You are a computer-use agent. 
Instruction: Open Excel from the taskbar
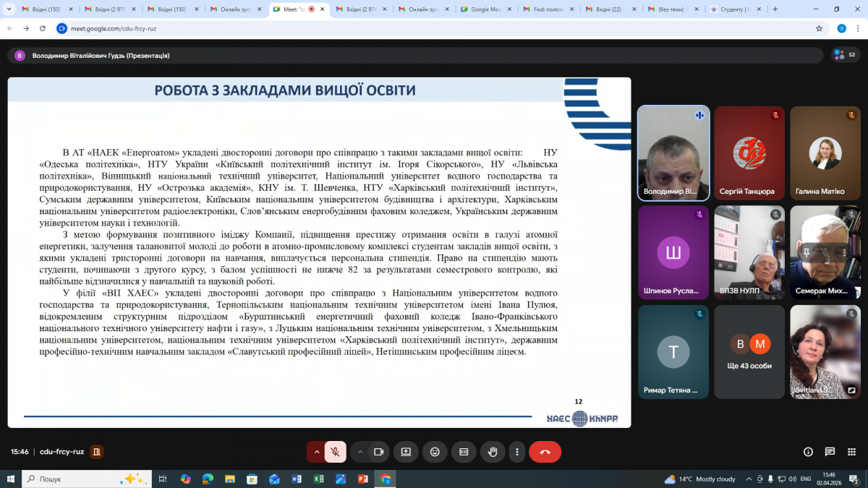tap(318, 479)
